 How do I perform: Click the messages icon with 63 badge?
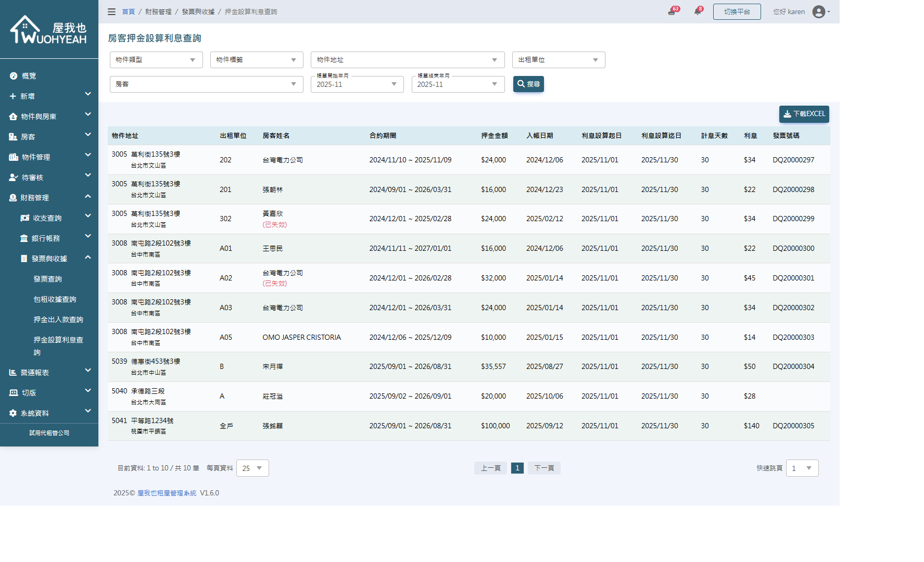click(x=672, y=11)
